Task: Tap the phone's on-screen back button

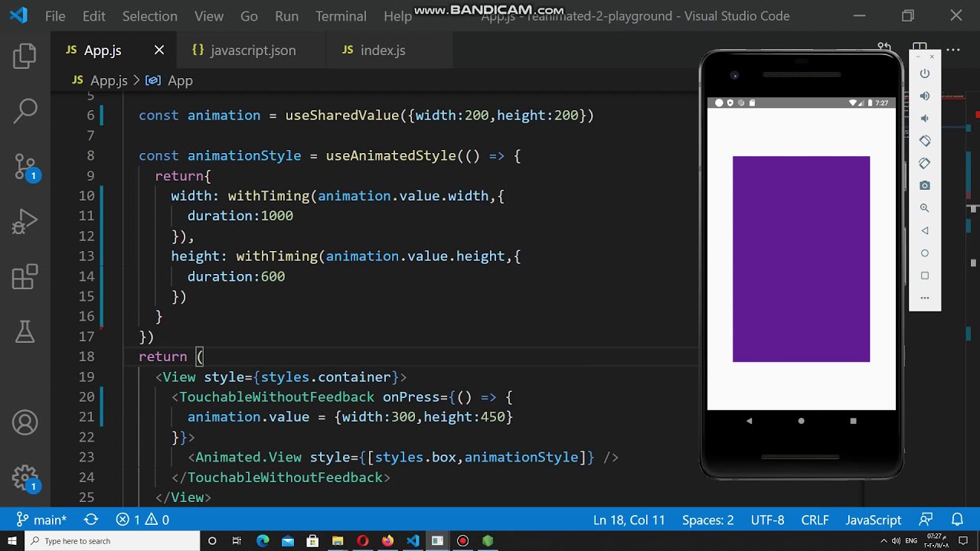Action: 749,421
